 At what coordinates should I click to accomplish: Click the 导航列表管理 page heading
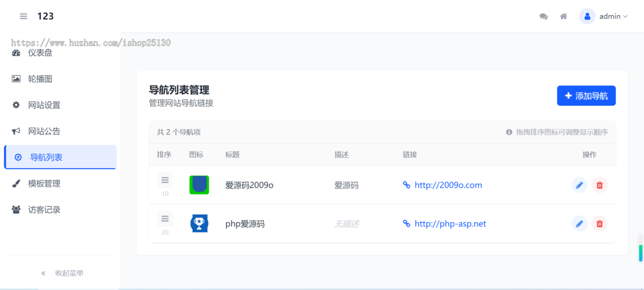click(179, 90)
